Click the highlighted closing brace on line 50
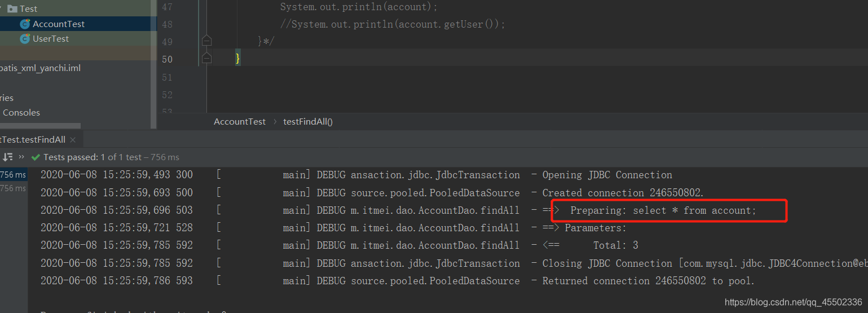The image size is (868, 313). [x=238, y=58]
